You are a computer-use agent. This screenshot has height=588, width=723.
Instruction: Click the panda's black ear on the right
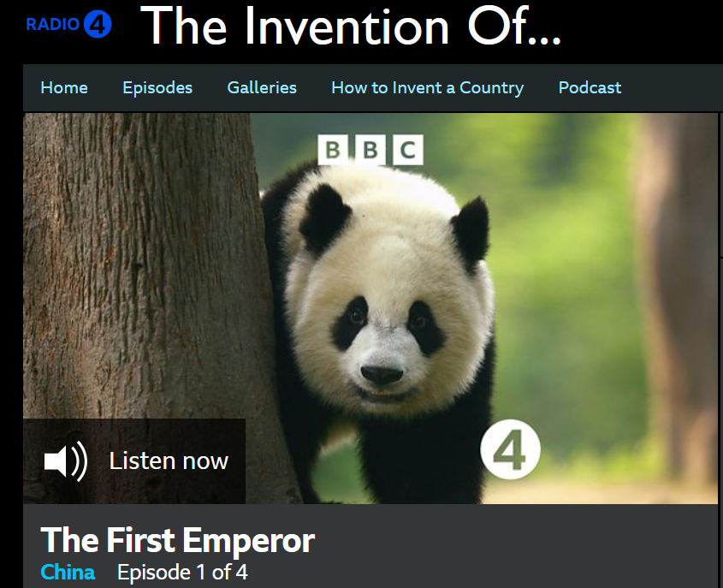click(x=471, y=233)
